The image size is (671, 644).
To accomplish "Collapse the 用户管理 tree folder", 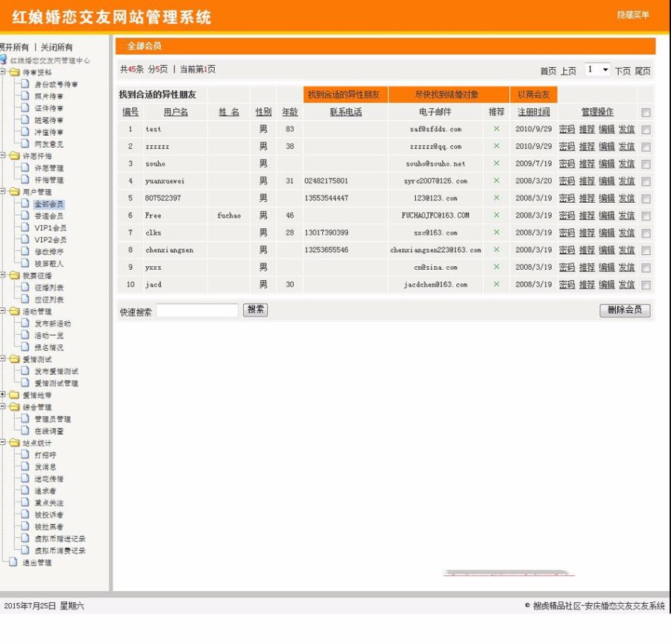I will pos(2,192).
